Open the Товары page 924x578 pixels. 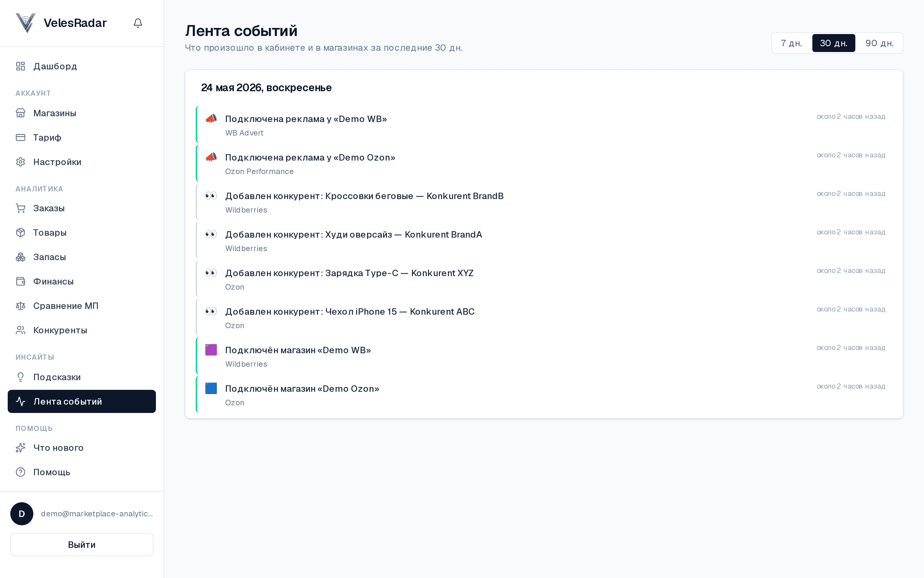(x=82, y=232)
